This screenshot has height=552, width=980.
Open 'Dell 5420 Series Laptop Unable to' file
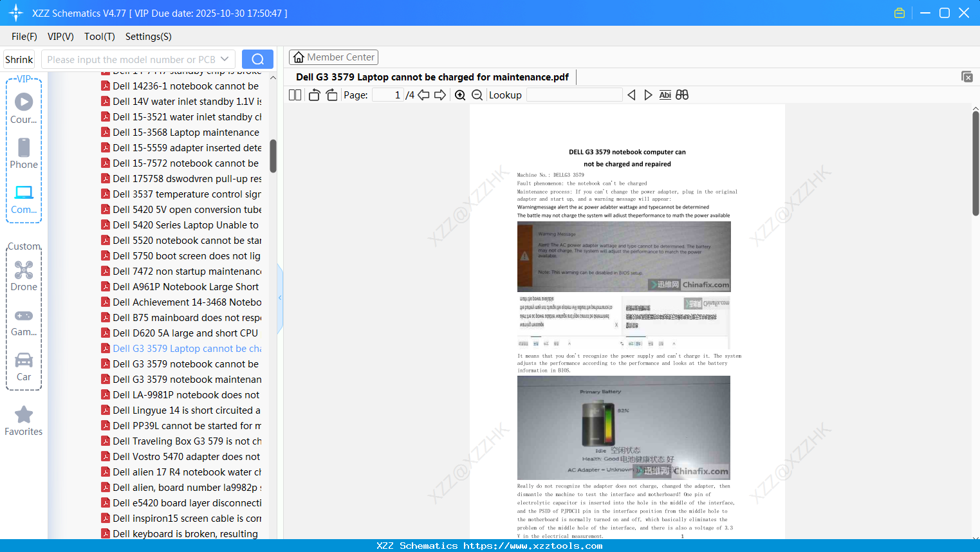186,225
